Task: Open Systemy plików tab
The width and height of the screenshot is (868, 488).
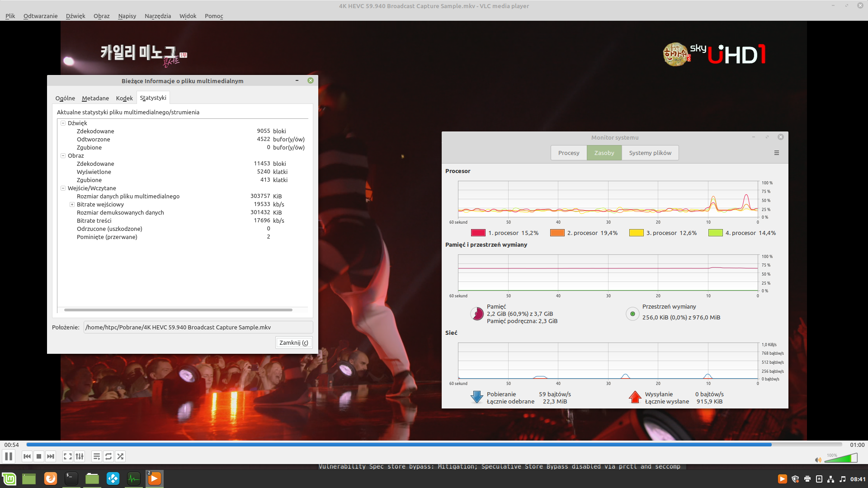Action: (650, 153)
